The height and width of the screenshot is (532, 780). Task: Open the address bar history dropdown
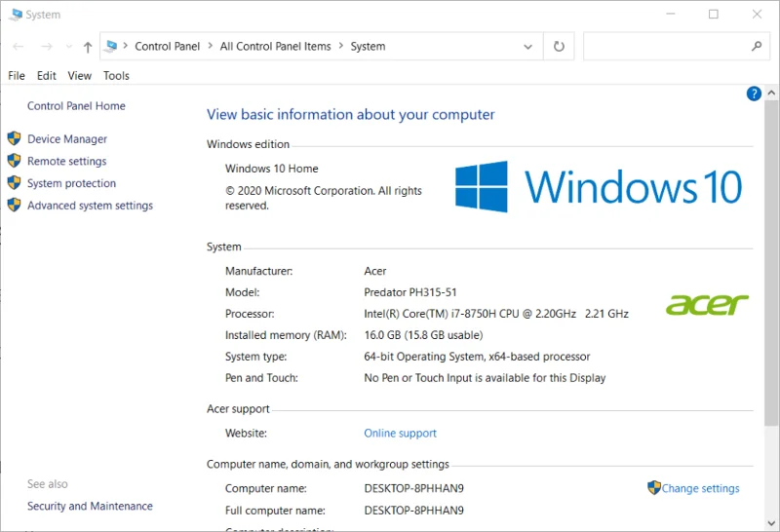pyautogui.click(x=527, y=47)
